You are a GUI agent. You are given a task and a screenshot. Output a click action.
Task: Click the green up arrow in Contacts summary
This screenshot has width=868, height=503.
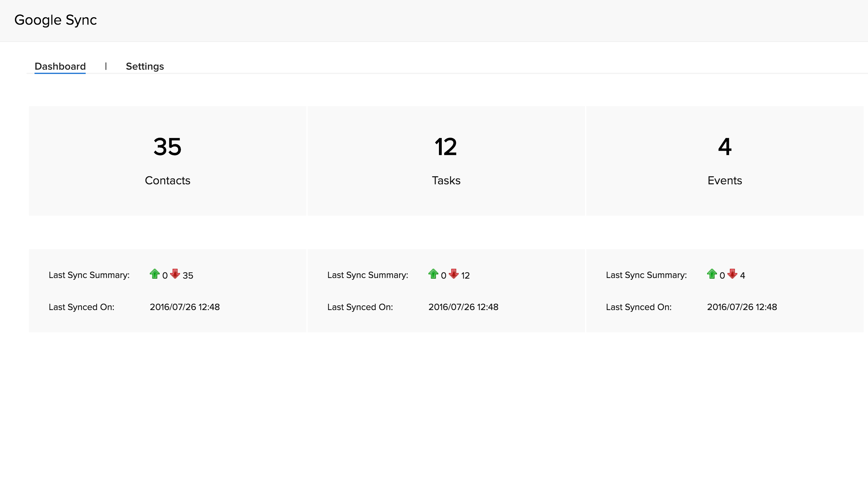point(155,274)
